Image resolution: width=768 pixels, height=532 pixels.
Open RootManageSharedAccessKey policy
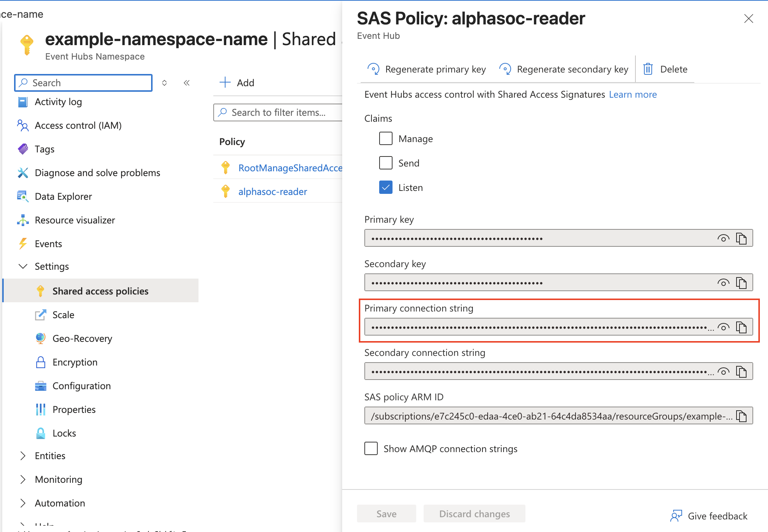290,168
